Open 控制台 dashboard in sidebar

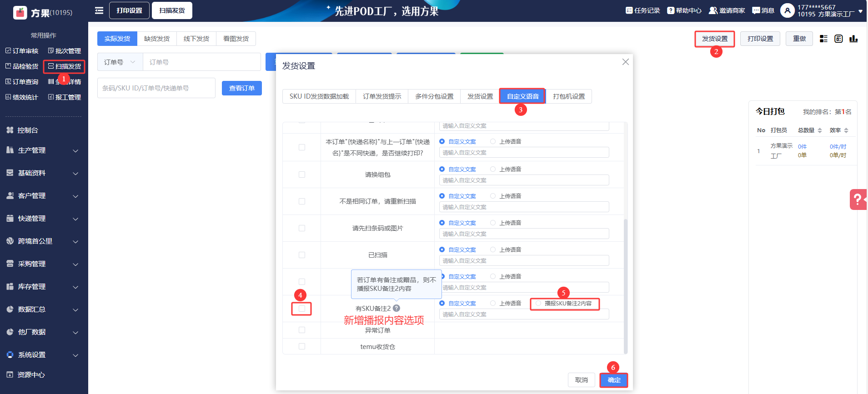click(x=27, y=130)
